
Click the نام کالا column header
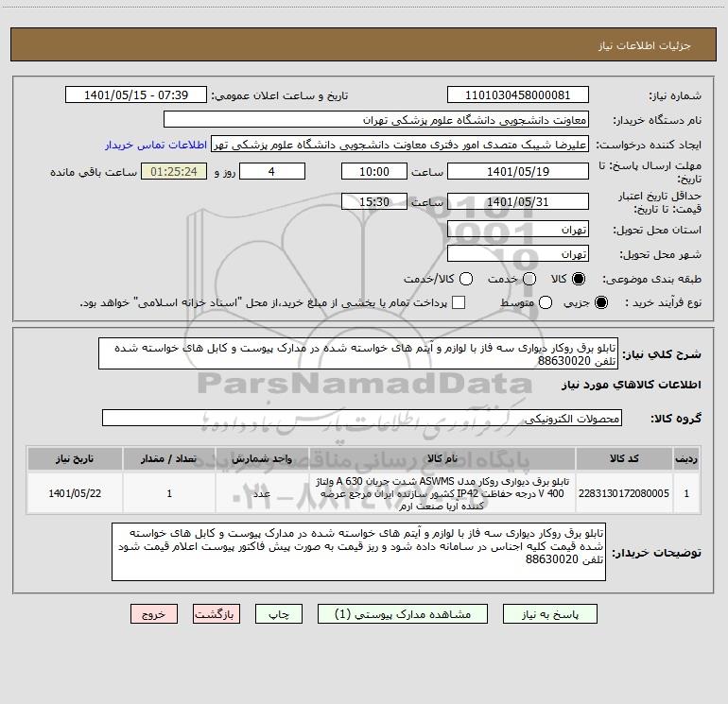click(442, 458)
